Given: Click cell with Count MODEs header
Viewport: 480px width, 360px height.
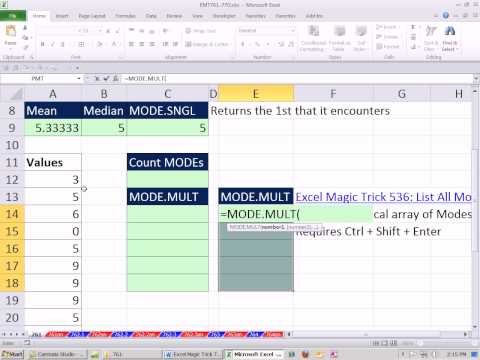Looking at the screenshot, I should tap(167, 162).
